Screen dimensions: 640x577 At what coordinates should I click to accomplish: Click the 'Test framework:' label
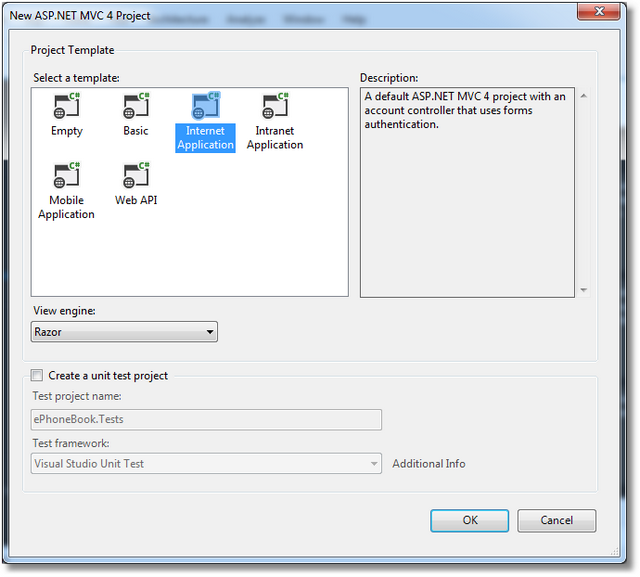(x=71, y=443)
